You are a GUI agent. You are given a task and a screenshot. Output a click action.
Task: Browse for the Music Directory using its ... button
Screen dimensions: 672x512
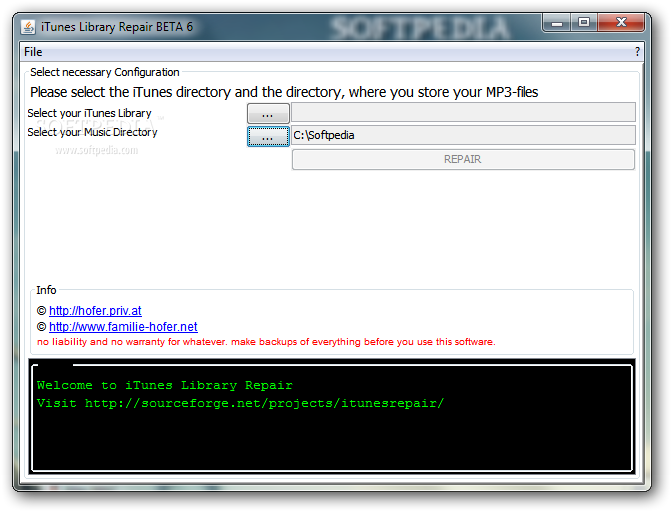[x=268, y=137]
